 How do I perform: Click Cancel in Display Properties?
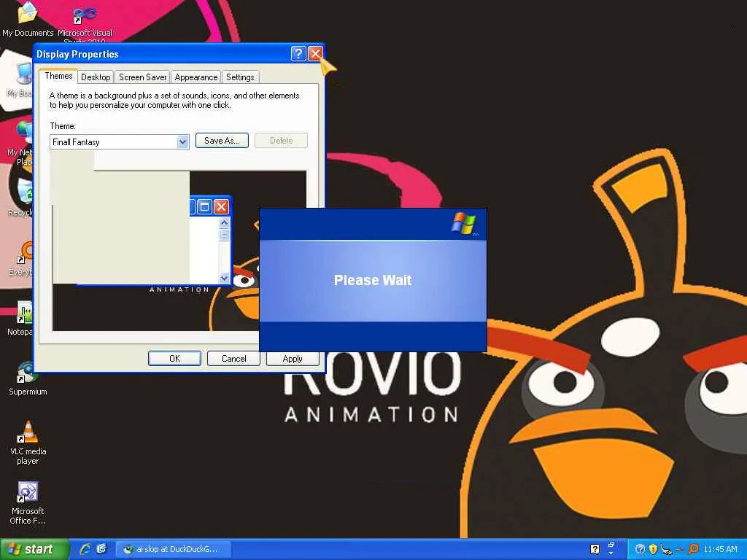[x=233, y=359]
